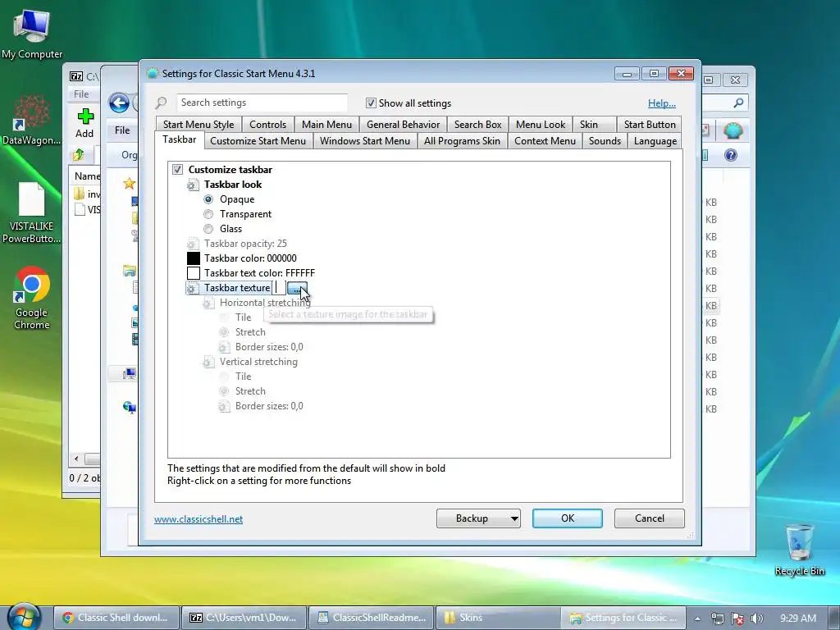The image size is (840, 630).
Task: Launch Google Chrome from the desktop
Action: (x=32, y=298)
